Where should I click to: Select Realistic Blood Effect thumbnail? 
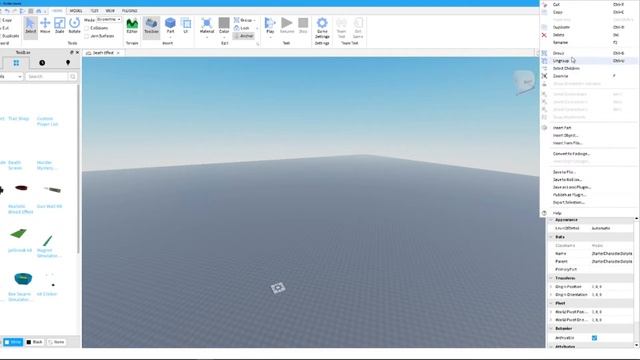pos(21,188)
